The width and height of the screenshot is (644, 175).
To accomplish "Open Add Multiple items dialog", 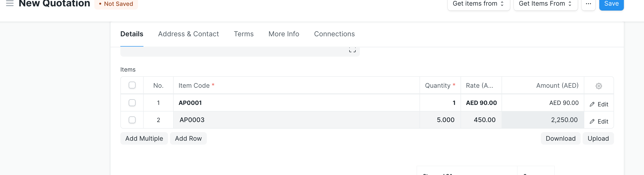I will [144, 138].
